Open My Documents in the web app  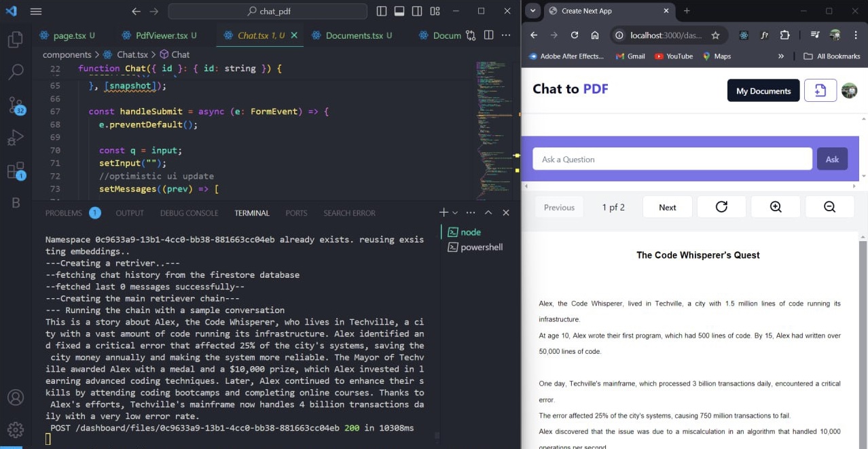click(x=763, y=90)
